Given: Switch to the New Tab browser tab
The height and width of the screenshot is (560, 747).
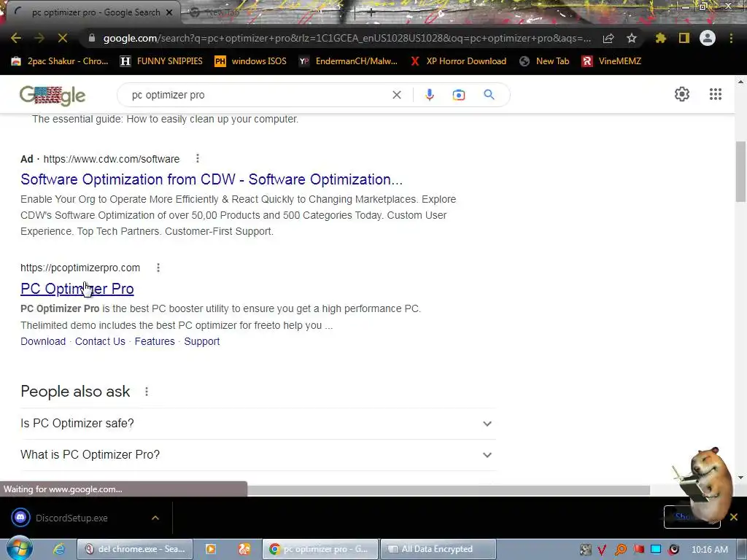Looking at the screenshot, I should [x=222, y=12].
